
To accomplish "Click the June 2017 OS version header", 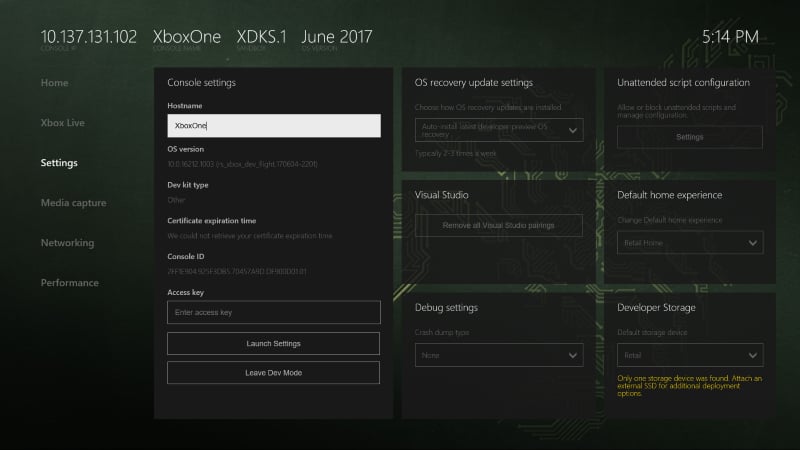I will pos(337,37).
